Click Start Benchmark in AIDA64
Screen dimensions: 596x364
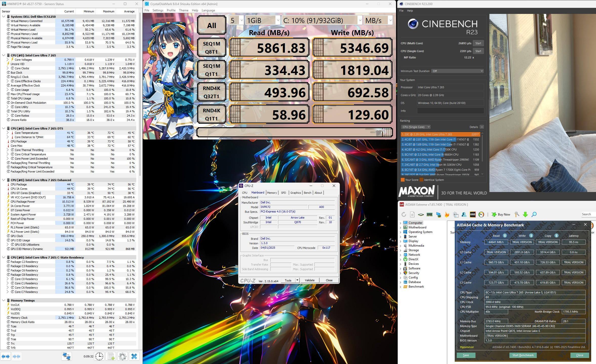pos(523,355)
